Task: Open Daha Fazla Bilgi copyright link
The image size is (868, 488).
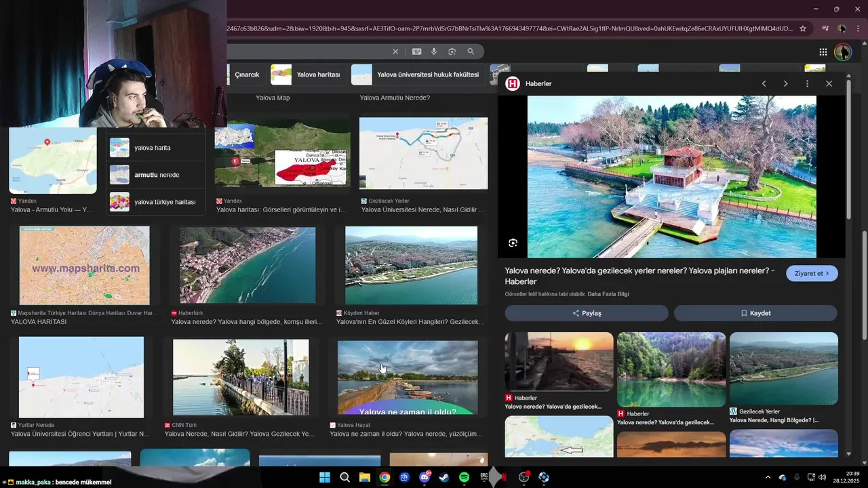Action: (x=608, y=294)
